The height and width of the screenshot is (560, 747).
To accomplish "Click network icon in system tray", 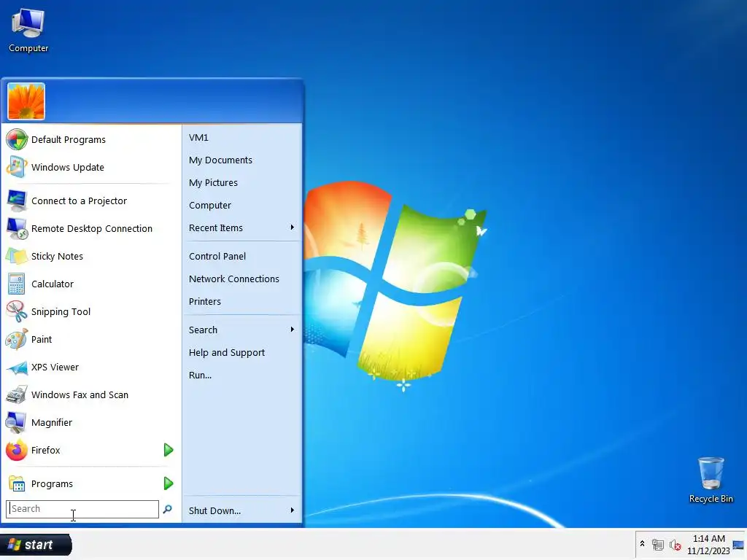I will 657,545.
